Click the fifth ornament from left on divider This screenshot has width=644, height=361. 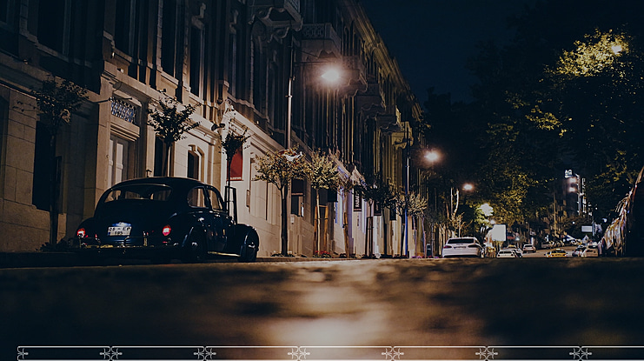(x=392, y=353)
